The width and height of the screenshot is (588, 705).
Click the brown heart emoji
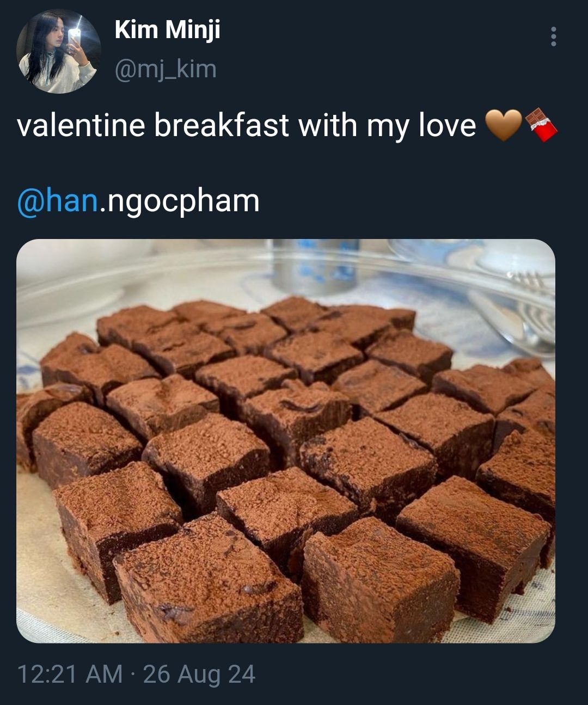click(503, 125)
